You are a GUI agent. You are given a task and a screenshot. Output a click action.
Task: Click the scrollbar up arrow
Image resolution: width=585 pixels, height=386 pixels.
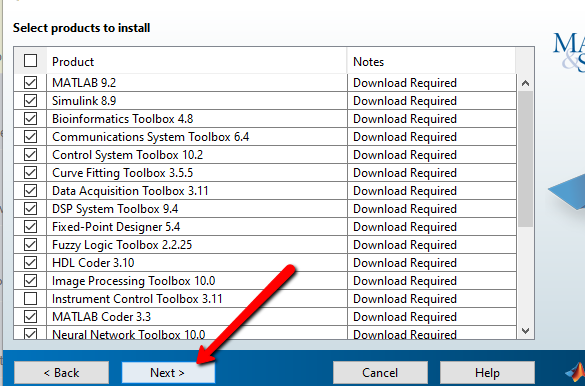point(525,83)
